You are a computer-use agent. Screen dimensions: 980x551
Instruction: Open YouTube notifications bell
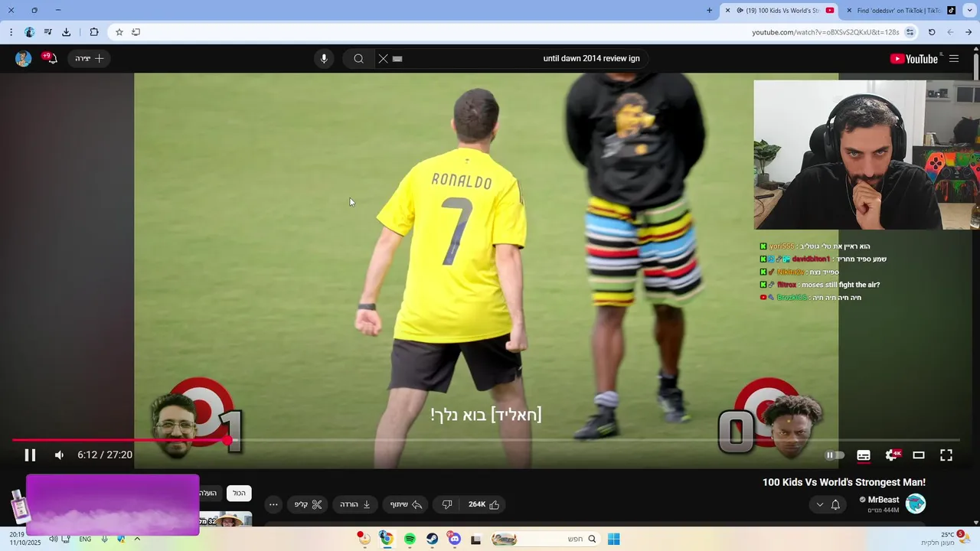(51, 58)
